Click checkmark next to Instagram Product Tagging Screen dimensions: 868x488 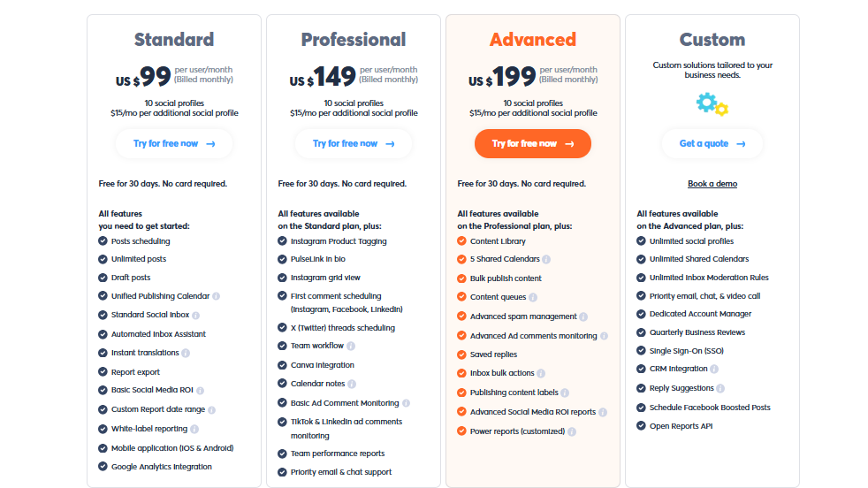[x=283, y=241]
